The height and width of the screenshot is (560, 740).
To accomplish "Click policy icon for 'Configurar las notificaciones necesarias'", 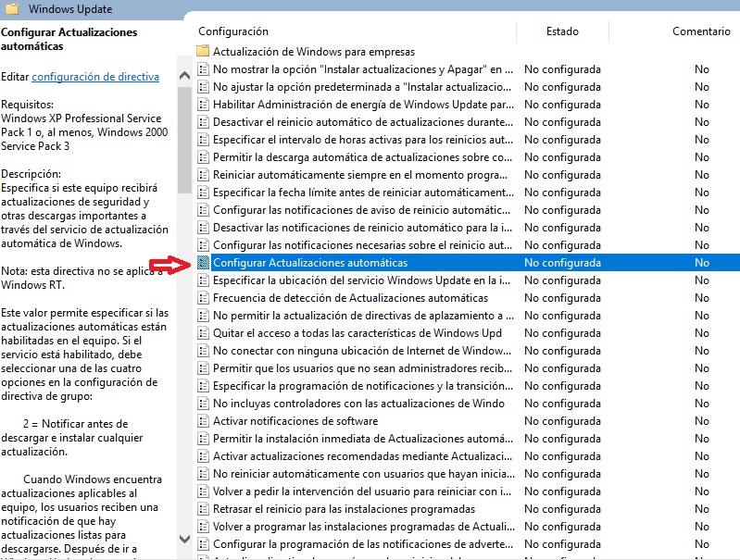I will [x=203, y=245].
